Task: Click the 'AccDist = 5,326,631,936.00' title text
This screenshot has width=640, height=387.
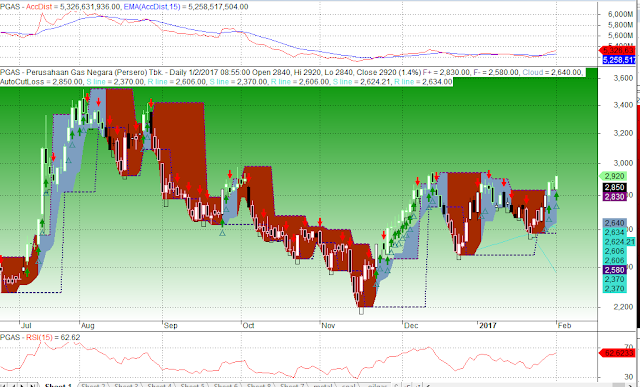Action: pyautogui.click(x=73, y=7)
